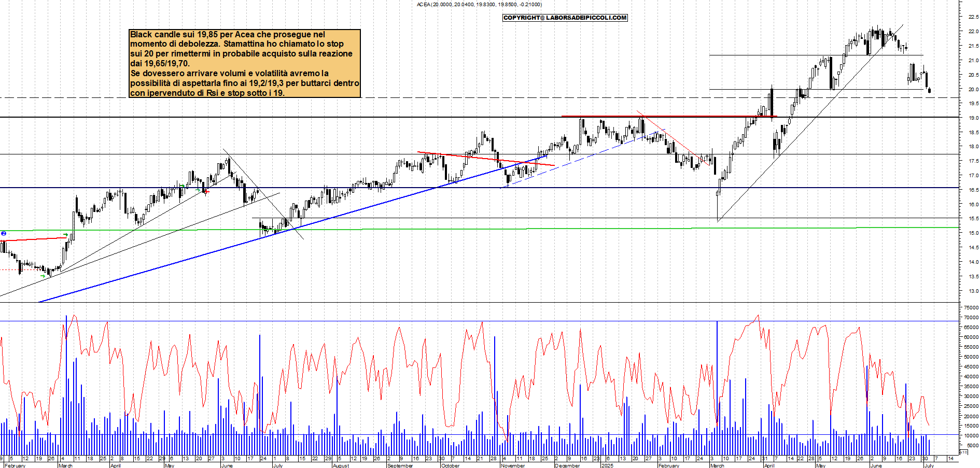Viewport: 980px width, 468px height.
Task: Click the 65000 volume axis label
Action: coord(971,327)
